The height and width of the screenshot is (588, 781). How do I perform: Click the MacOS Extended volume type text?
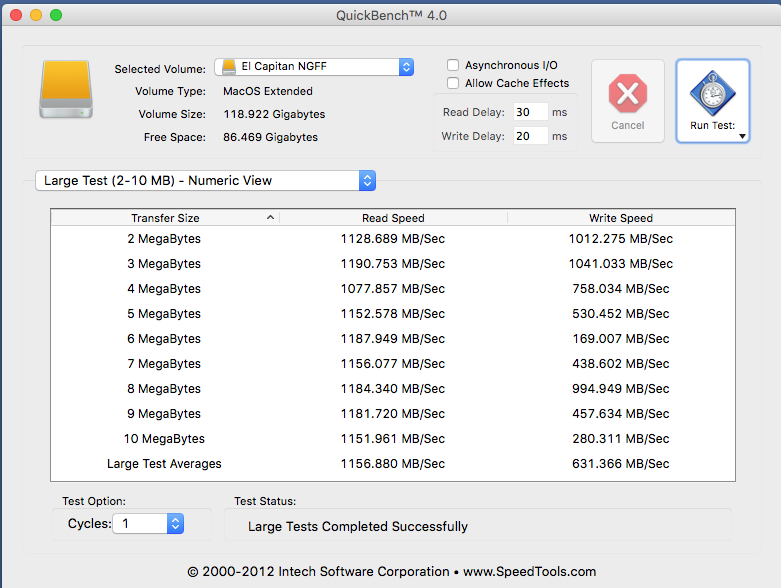tap(268, 91)
